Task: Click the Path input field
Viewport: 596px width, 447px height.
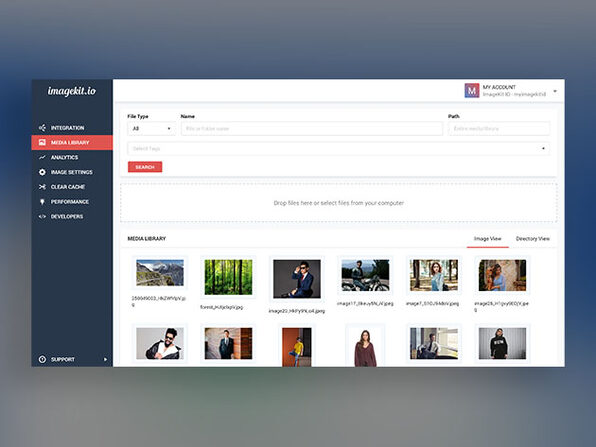Action: (499, 128)
